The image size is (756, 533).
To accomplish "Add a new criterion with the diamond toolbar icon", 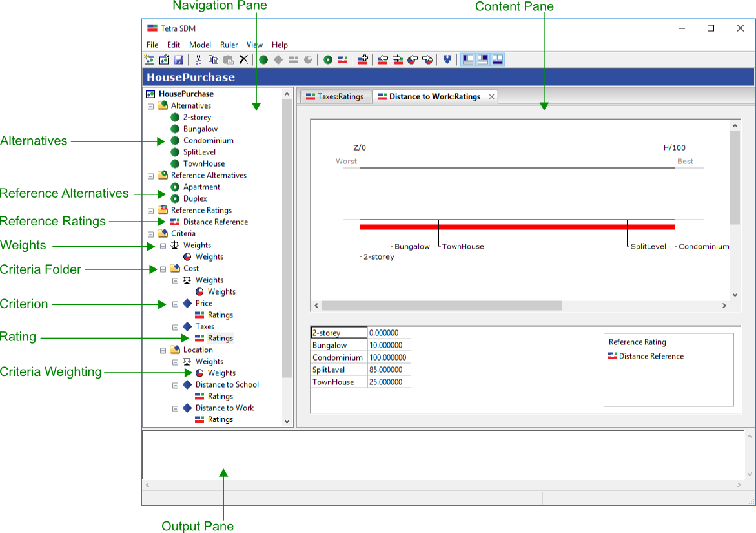I will click(x=280, y=59).
